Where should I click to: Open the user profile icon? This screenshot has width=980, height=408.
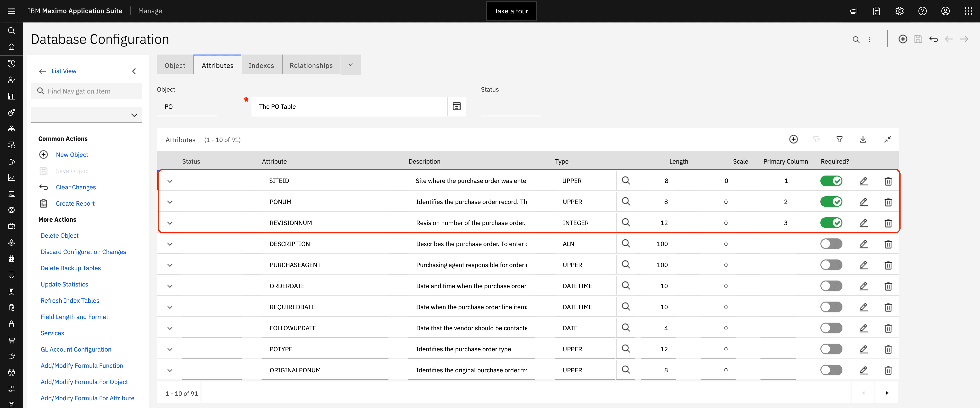tap(945, 11)
